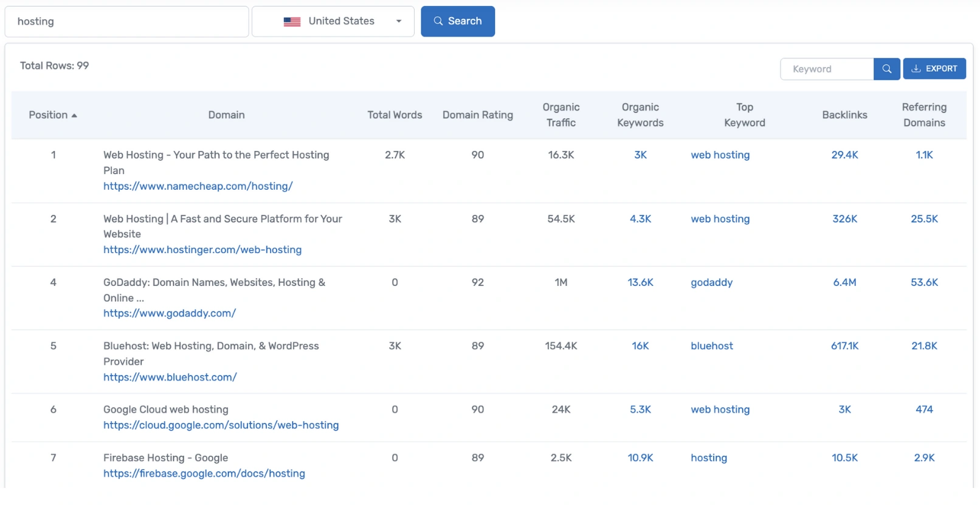
Task: Open the bluehost.com link
Action: [170, 377]
